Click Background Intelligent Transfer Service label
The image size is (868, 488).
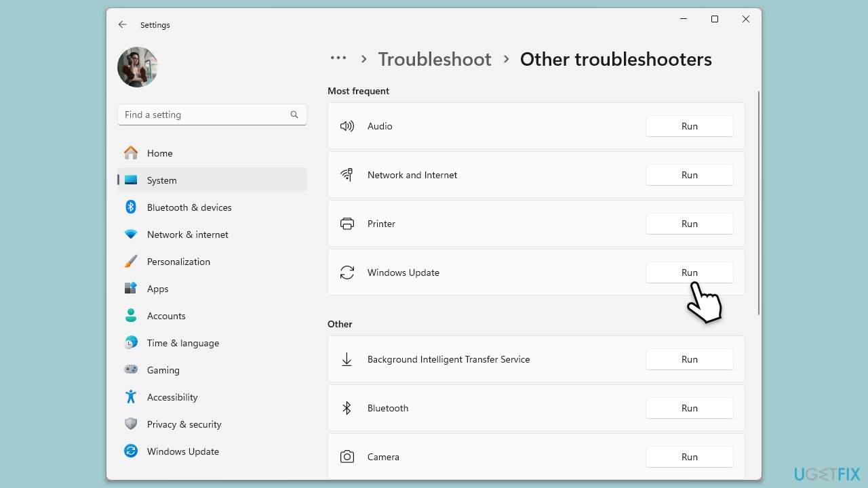(x=449, y=359)
